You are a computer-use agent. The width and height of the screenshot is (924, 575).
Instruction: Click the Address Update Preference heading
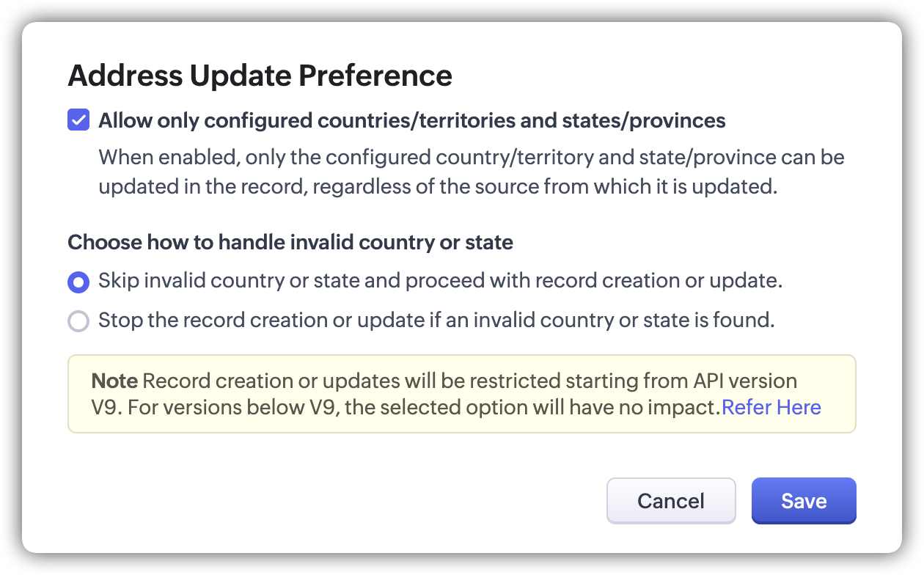click(260, 76)
